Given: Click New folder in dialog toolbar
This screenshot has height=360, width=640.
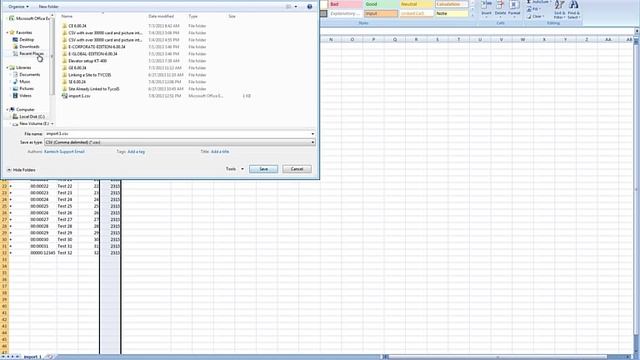Looking at the screenshot, I should click(49, 7).
